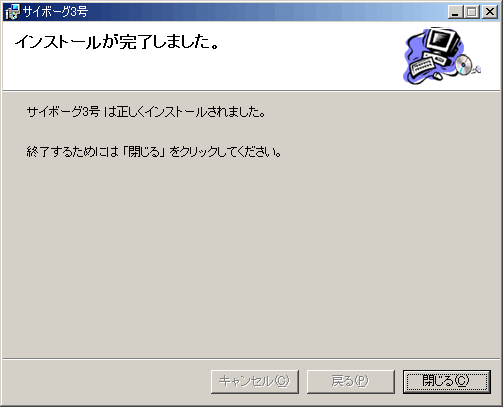
Task: Click the 閉じる(C) button to finish
Action: 447,381
